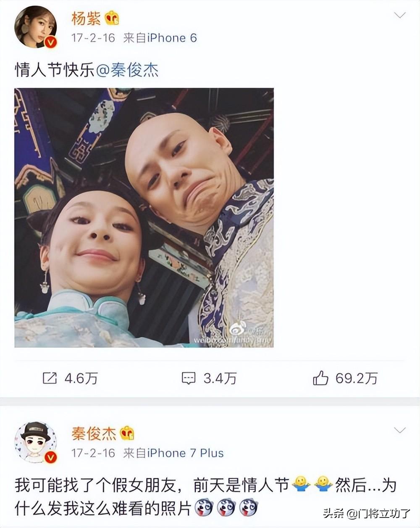Open 秦俊杰's post text beginning 我可能找了个假女朋友
The height and width of the screenshot is (528, 420).
[x=206, y=497]
